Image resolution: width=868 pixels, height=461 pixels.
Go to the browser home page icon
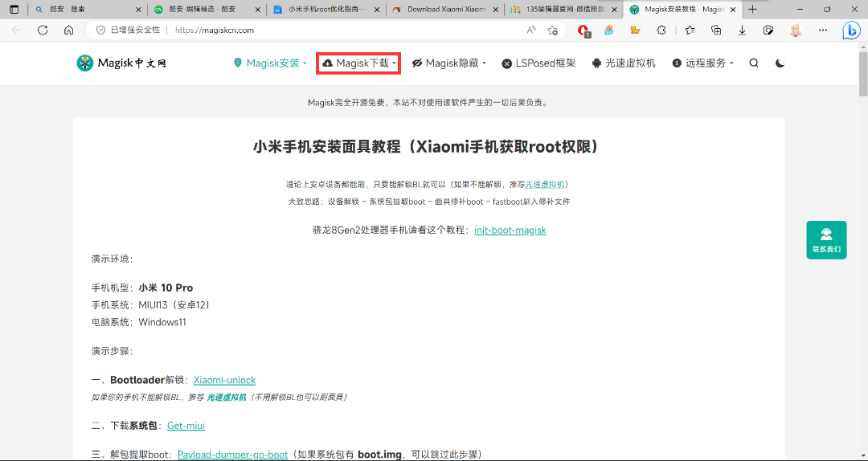[68, 31]
